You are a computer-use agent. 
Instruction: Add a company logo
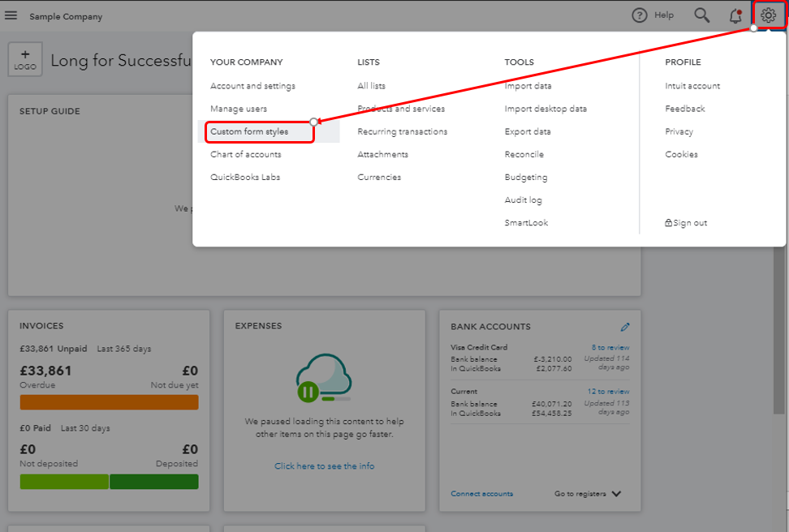click(x=25, y=59)
